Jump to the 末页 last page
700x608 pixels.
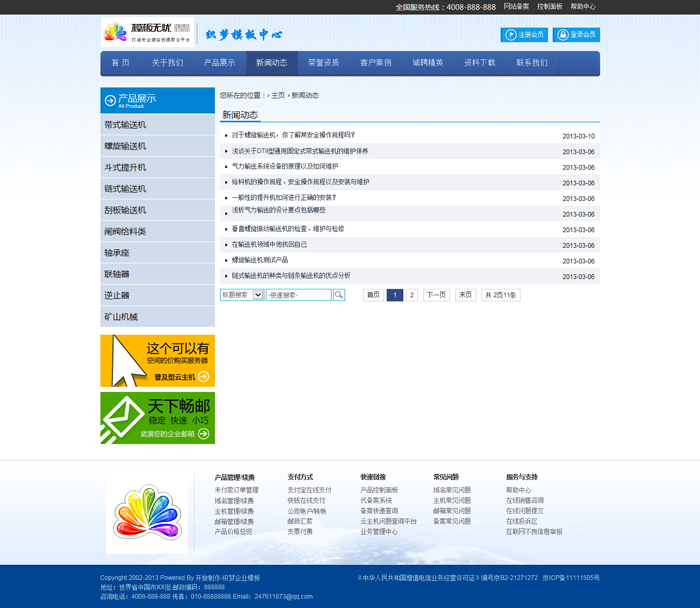coord(465,295)
